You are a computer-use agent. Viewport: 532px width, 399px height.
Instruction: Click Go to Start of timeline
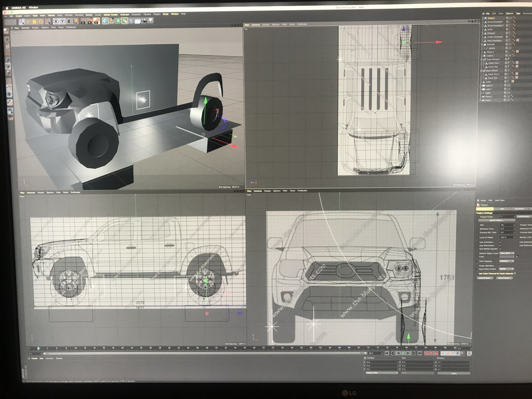click(x=387, y=353)
